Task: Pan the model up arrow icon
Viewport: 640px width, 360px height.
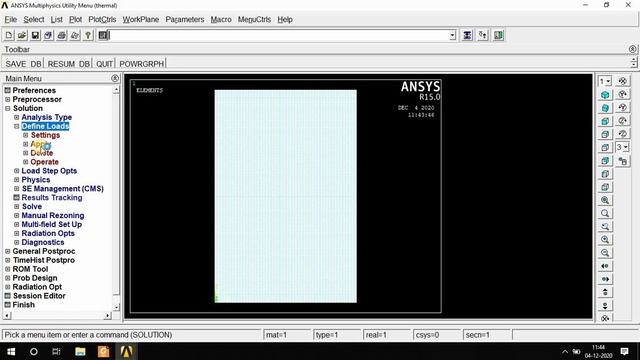Action: (x=605, y=292)
